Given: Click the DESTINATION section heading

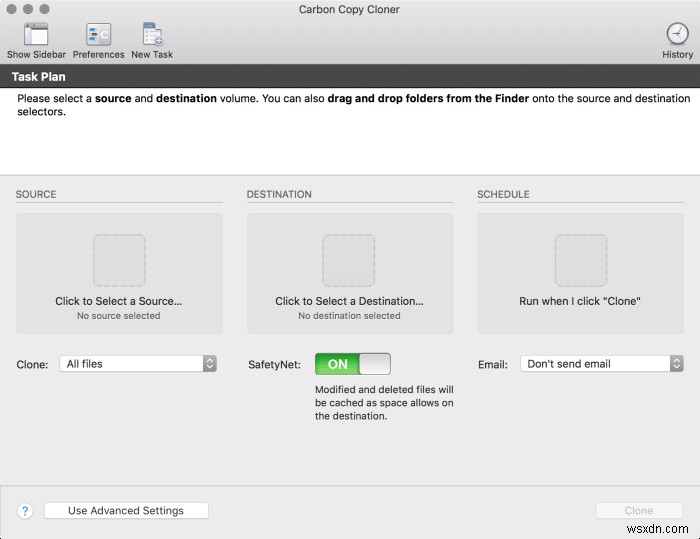Looking at the screenshot, I should pyautogui.click(x=279, y=194).
